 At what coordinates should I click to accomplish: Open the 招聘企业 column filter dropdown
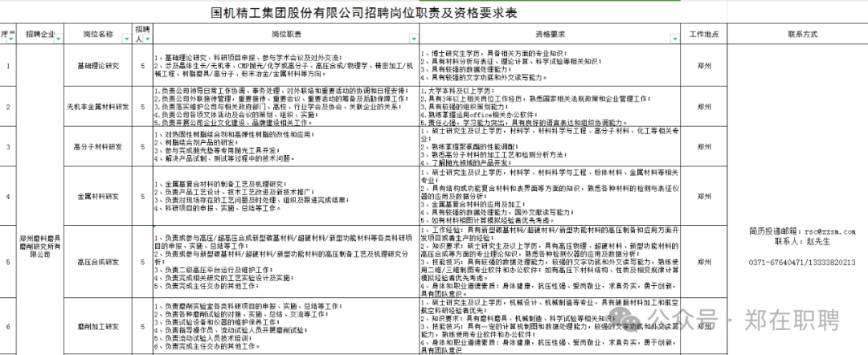[59, 39]
